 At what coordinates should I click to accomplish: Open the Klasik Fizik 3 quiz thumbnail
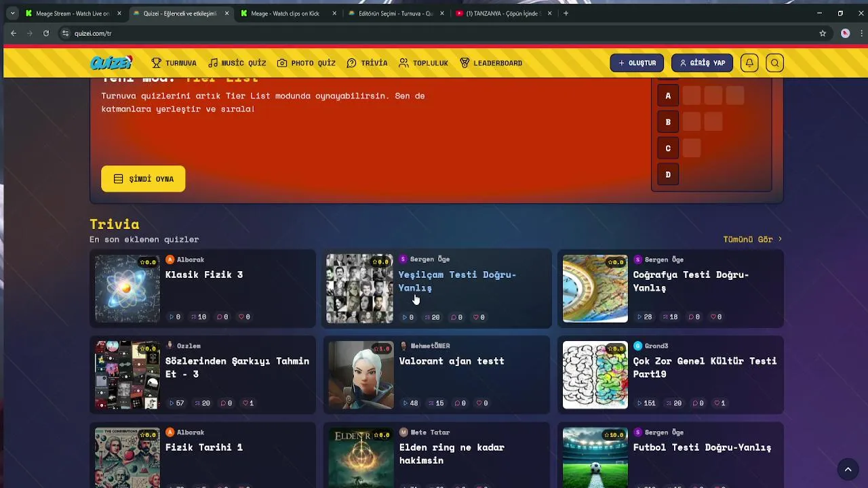[127, 289]
